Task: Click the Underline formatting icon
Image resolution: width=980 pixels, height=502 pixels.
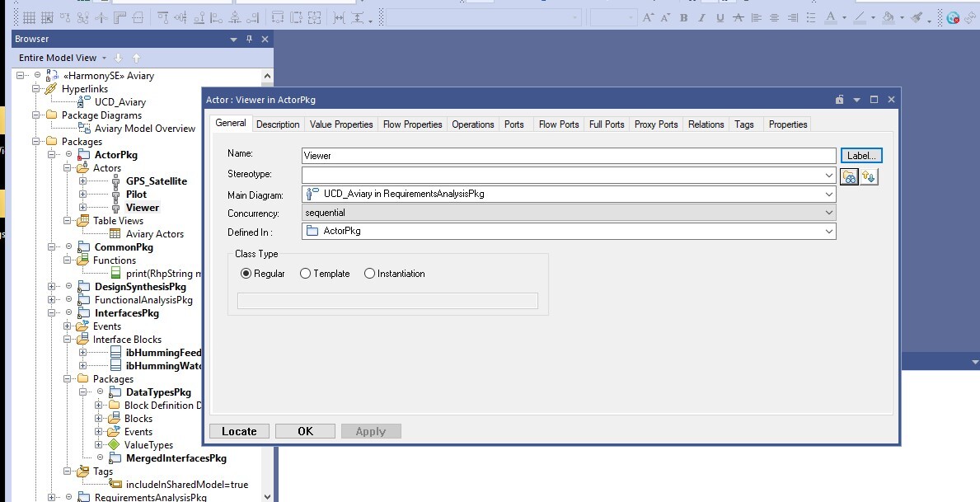Action: point(720,17)
